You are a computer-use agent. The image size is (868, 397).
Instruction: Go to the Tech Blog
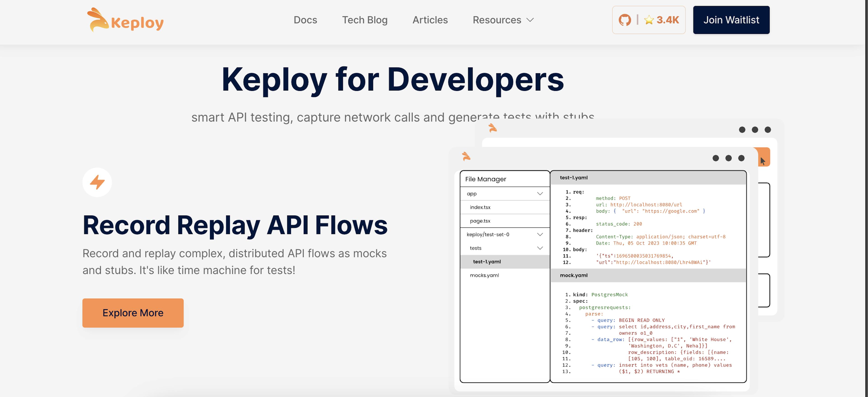(x=365, y=20)
